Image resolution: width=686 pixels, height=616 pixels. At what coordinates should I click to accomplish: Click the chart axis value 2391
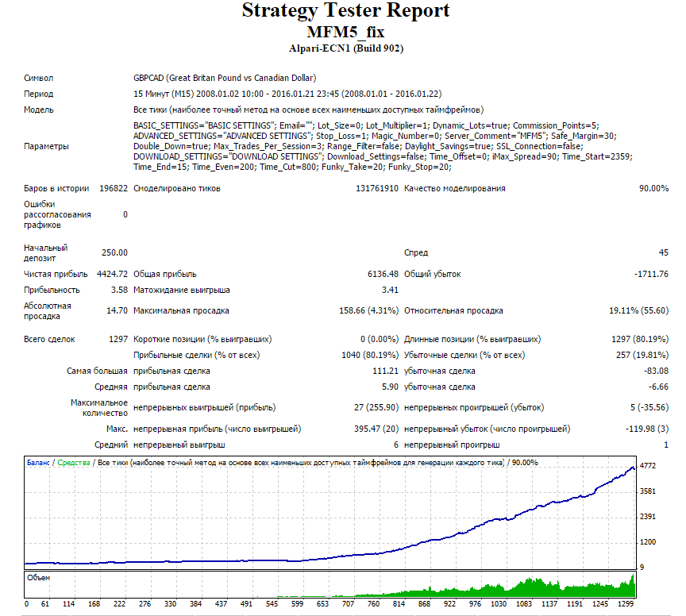click(648, 517)
